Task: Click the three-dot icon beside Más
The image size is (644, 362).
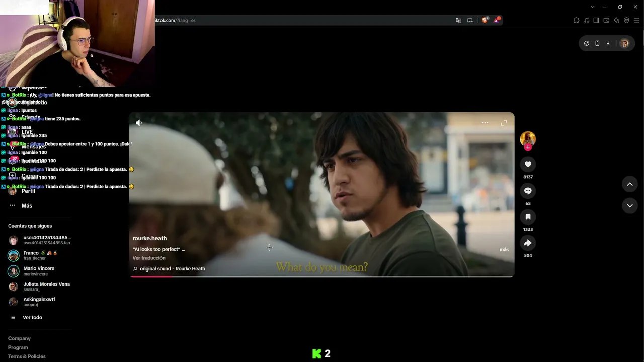Action: [x=12, y=206]
